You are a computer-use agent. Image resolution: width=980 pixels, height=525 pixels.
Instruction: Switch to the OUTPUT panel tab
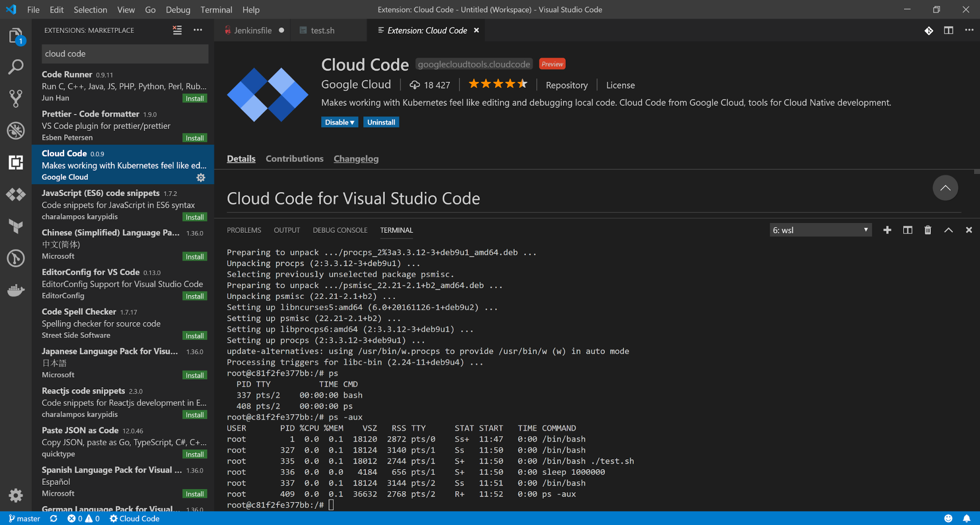point(287,230)
